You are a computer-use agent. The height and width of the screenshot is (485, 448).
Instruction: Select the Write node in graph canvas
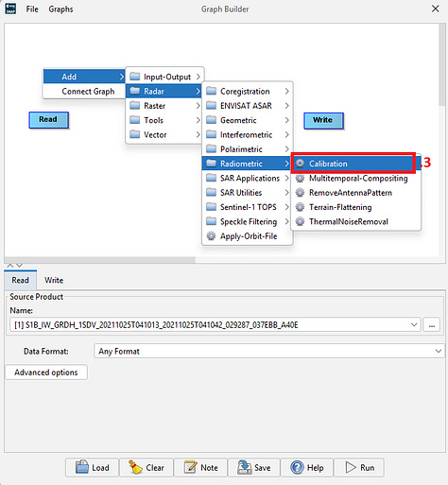click(x=323, y=121)
